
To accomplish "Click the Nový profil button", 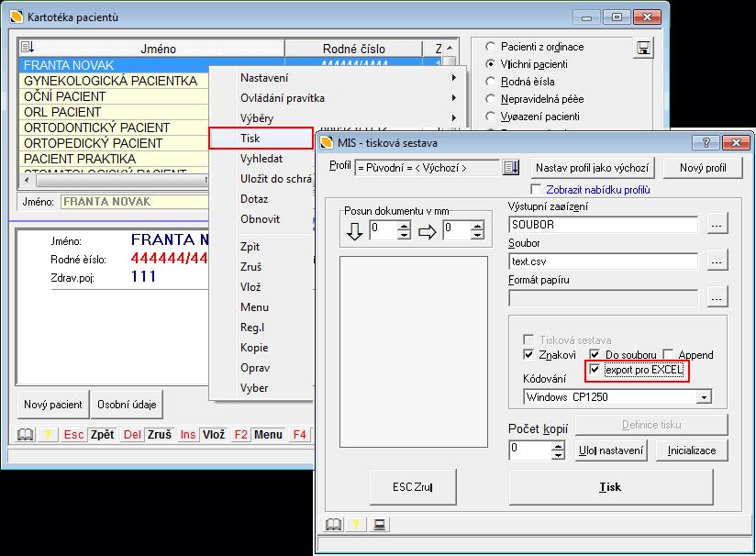I will (x=703, y=168).
